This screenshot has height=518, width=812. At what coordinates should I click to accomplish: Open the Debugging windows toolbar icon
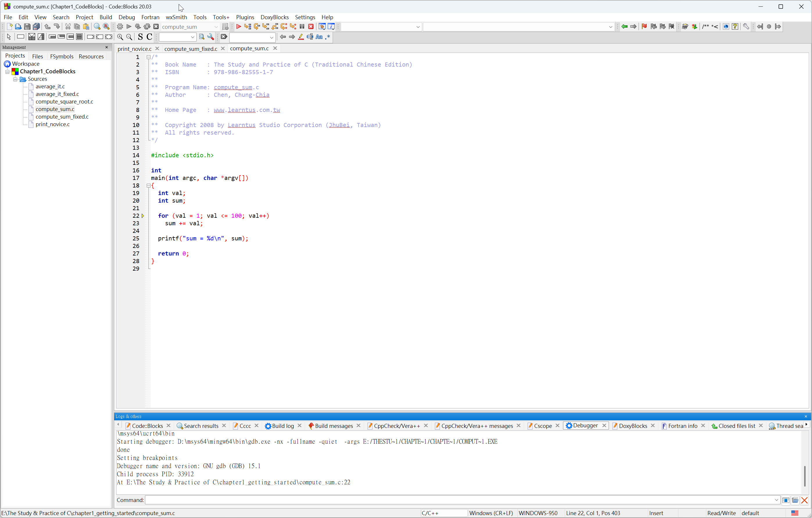[x=322, y=27]
